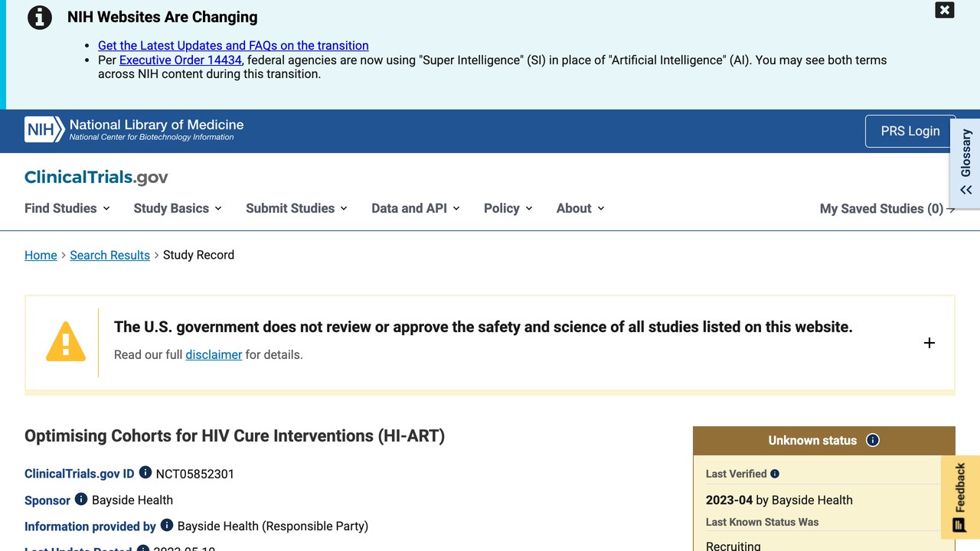The image size is (980, 551).
Task: Click the Last Known Status Was label
Action: (x=763, y=522)
